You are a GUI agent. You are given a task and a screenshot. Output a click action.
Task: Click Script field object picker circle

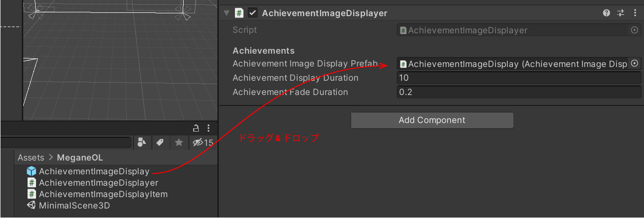(635, 30)
